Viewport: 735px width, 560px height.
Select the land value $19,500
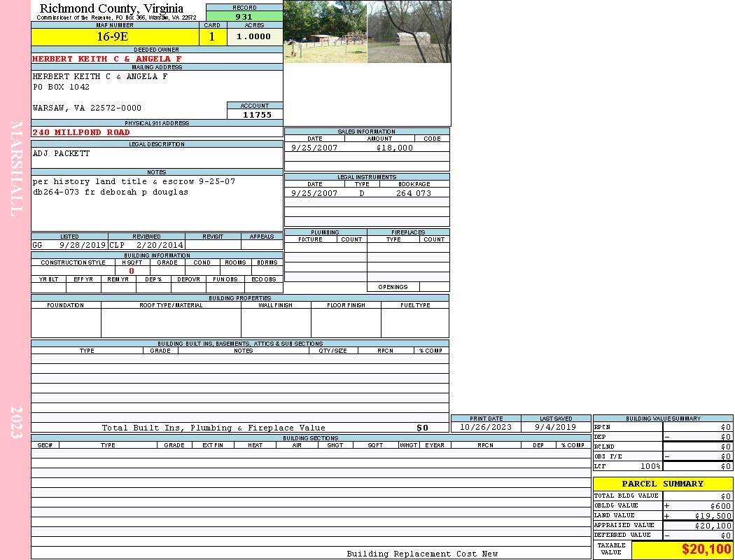pos(713,516)
